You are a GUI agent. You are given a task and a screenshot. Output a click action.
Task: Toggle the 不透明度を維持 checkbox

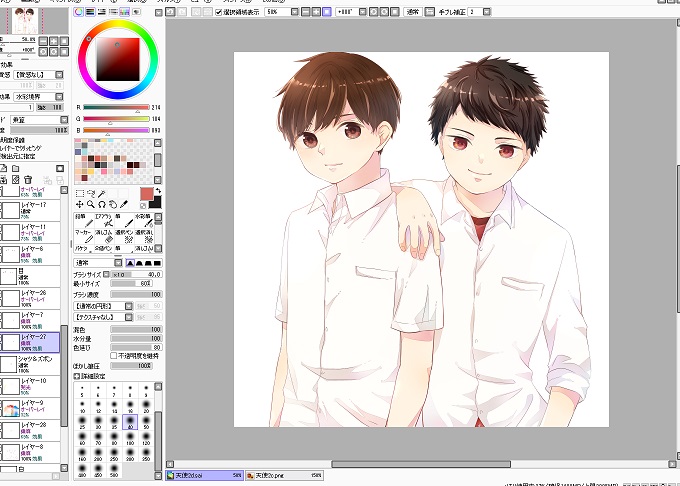pyautogui.click(x=114, y=356)
